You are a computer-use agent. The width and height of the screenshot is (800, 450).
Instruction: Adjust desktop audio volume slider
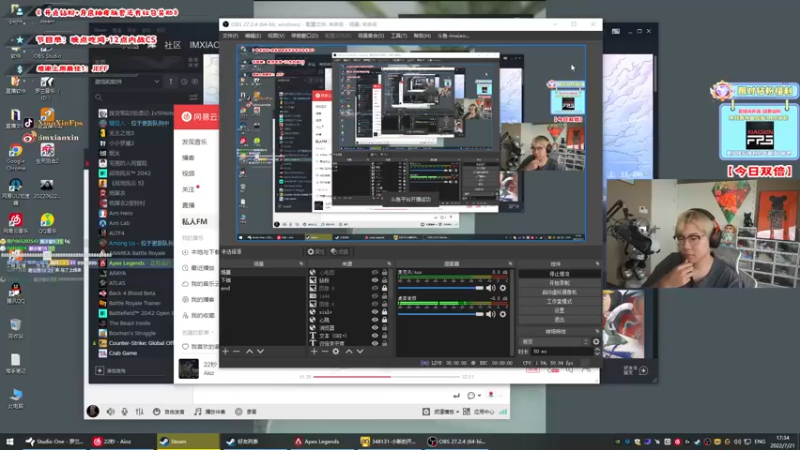point(440,314)
